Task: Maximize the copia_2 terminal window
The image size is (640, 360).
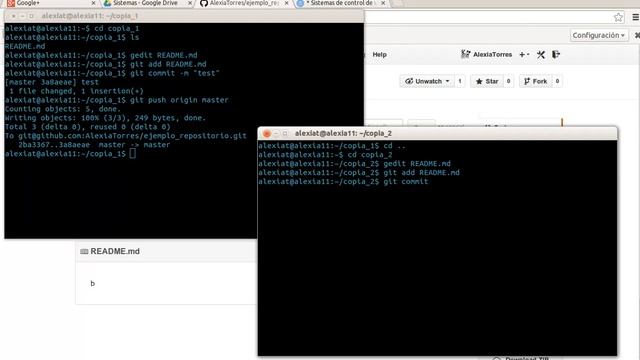Action: point(285,133)
